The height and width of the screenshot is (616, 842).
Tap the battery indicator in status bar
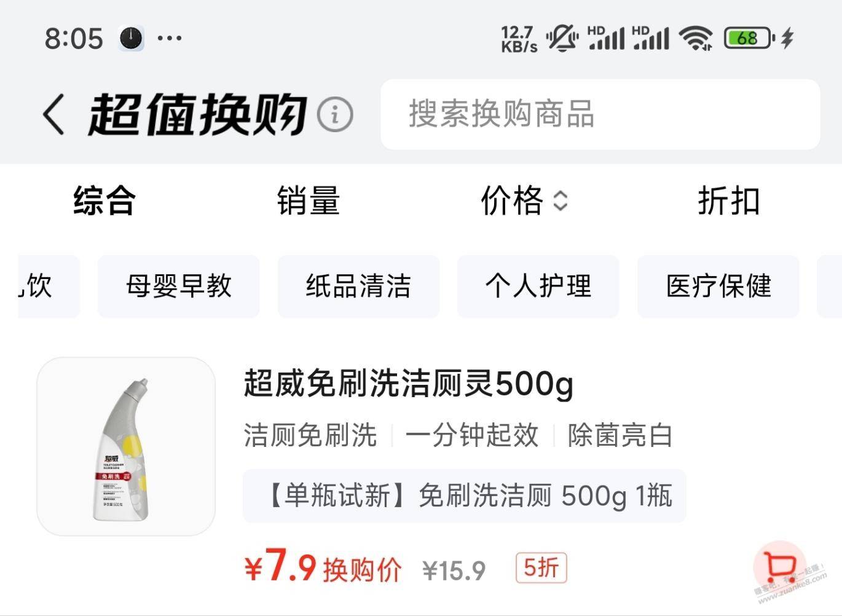click(x=749, y=38)
